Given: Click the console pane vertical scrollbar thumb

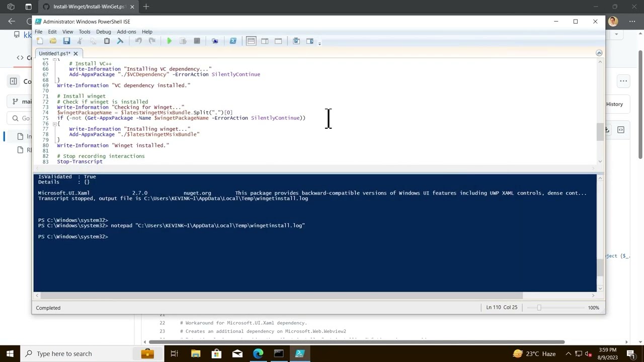Looking at the screenshot, I should click(600, 267).
